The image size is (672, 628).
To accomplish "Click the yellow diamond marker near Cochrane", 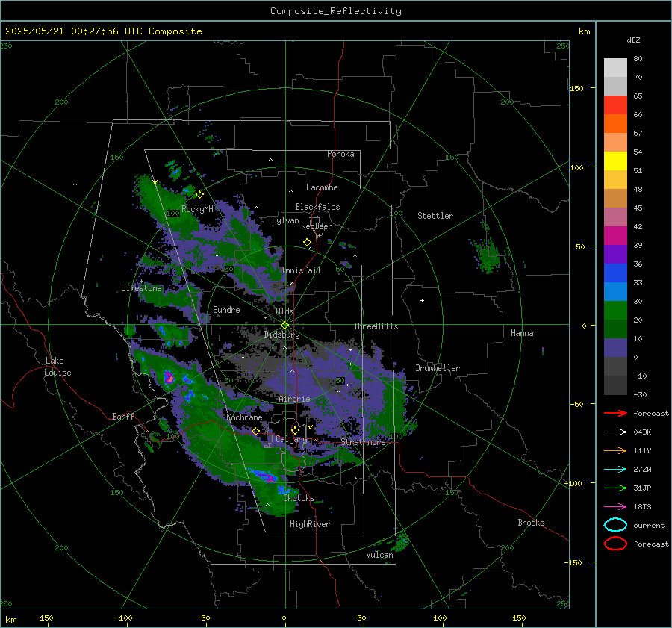I will pos(255,431).
